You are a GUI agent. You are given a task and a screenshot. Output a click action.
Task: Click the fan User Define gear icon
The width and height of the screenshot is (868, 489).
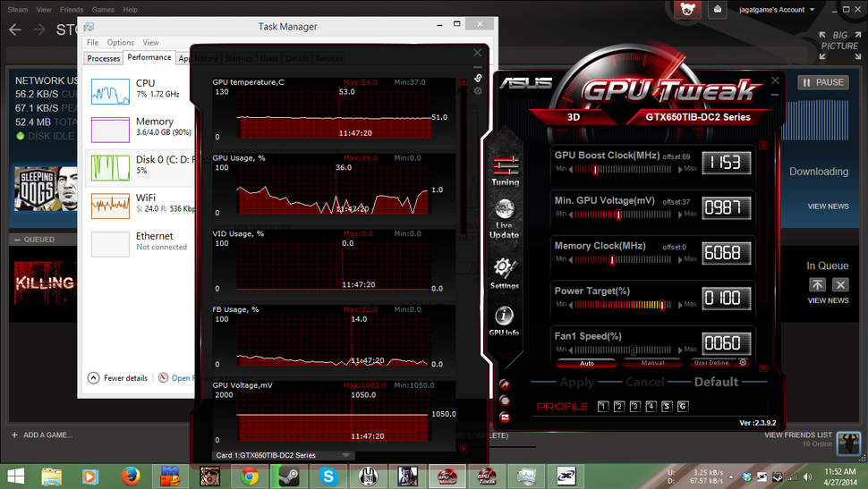[x=743, y=363]
